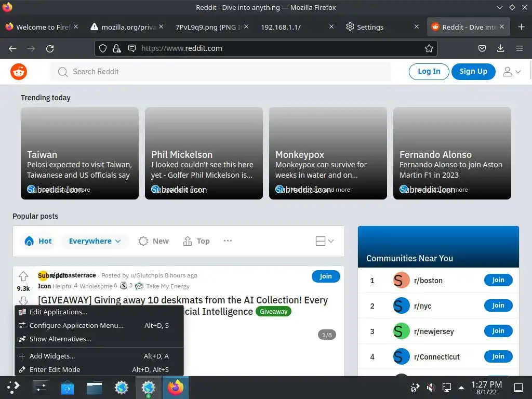
Task: Close the Settings tab
Action: point(417,26)
